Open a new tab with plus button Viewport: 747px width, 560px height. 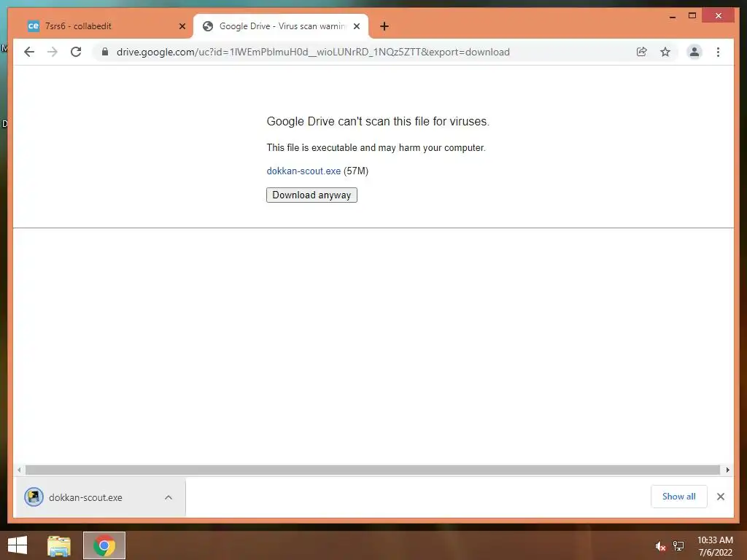(x=384, y=26)
